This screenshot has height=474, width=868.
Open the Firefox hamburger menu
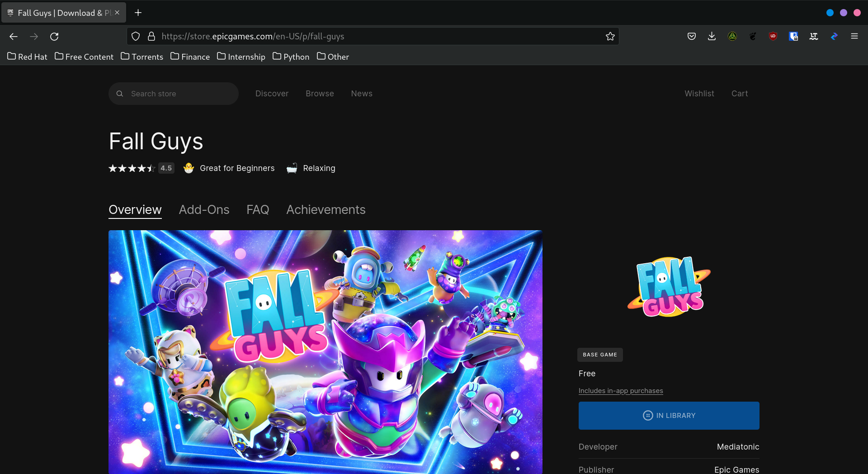tap(854, 37)
